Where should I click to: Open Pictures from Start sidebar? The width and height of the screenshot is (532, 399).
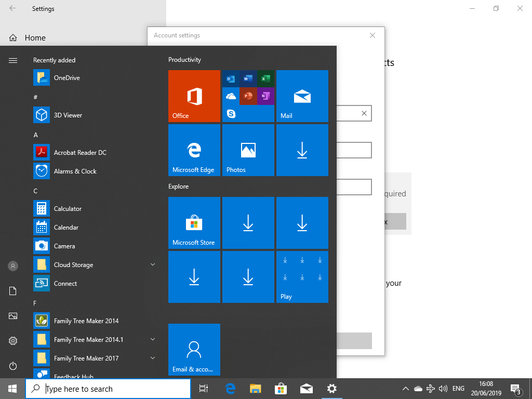[13, 316]
